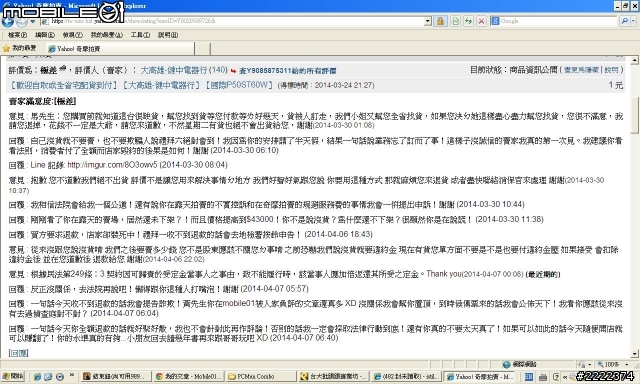Viewport: 640px width, 384px height.
Task: Click the reply line dated 2014-03-30 11:38
Action: point(276,219)
